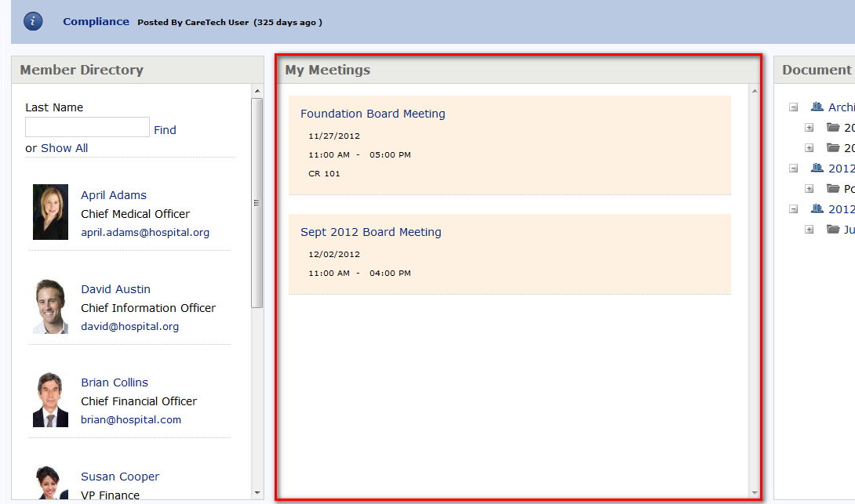Click Find to search members

pyautogui.click(x=165, y=130)
